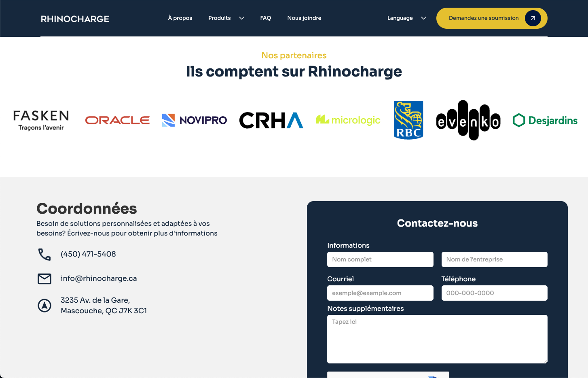The height and width of the screenshot is (378, 588).
Task: Click the arrow icon in soumission button
Action: click(x=533, y=18)
